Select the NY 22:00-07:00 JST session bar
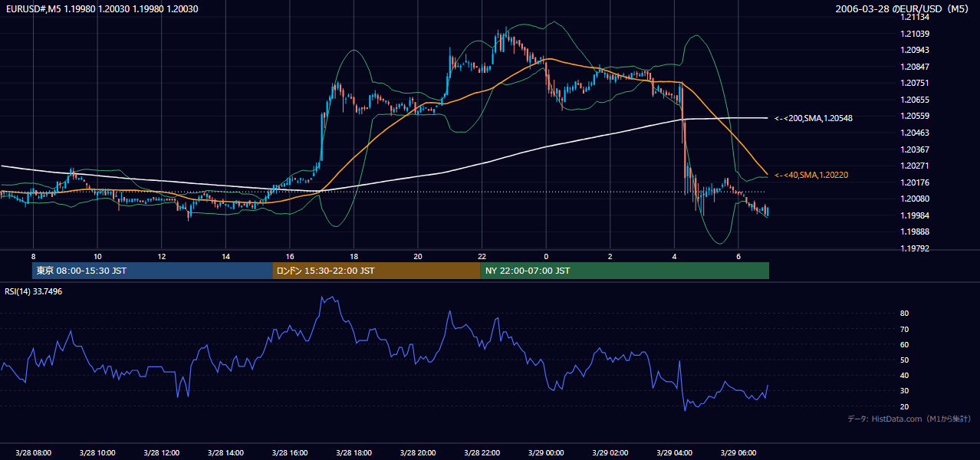Image resolution: width=980 pixels, height=460 pixels. pyautogui.click(x=625, y=271)
